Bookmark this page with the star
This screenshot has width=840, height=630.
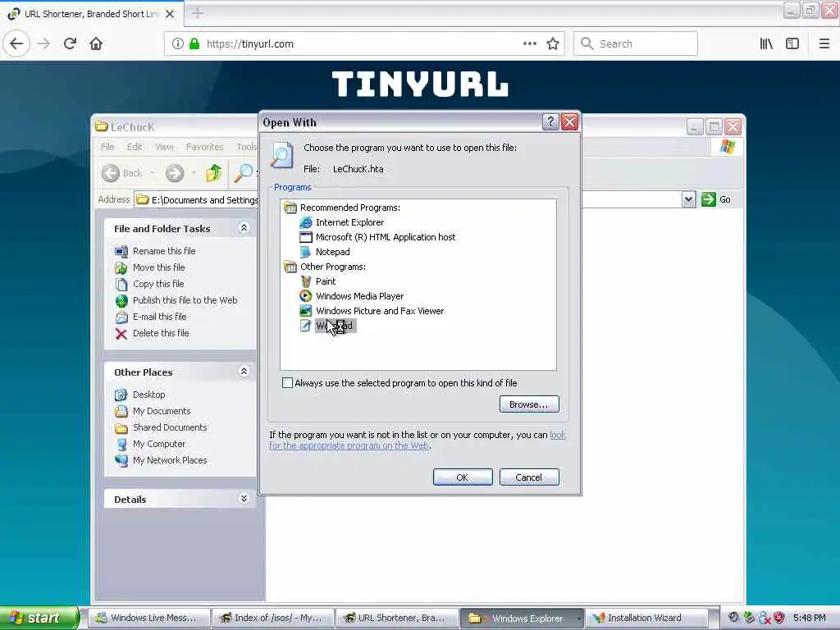(553, 43)
